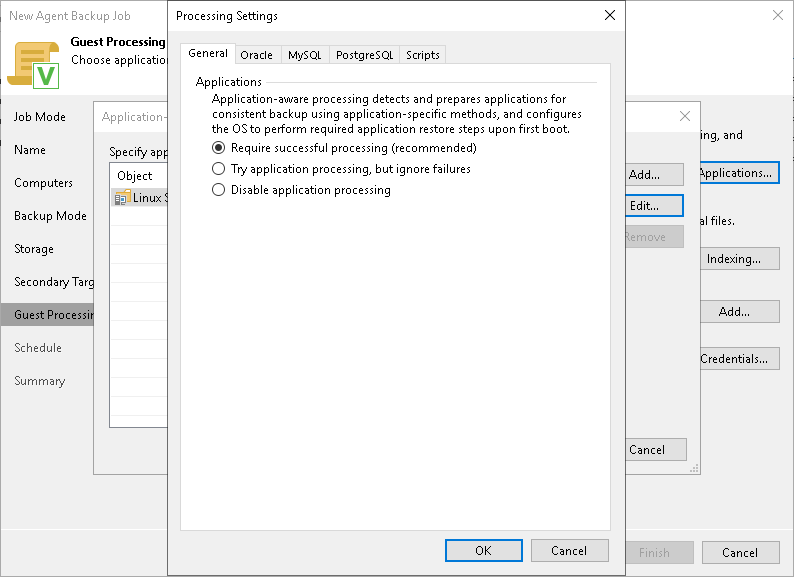
Task: Open the Secondary Target wizard step
Action: (x=54, y=282)
